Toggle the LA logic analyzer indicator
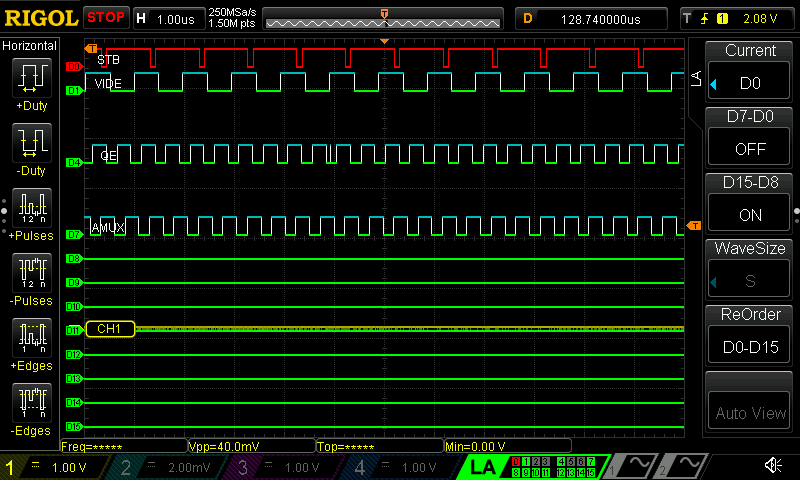The image size is (800, 480). [483, 466]
